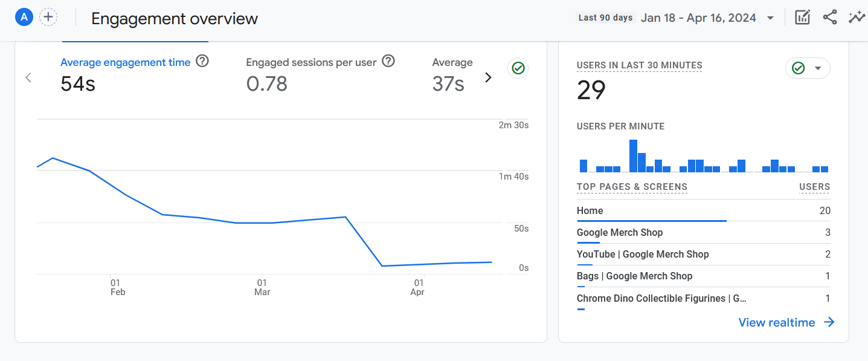
Task: Select YouTube | Google Merch Shop row
Action: point(704,255)
